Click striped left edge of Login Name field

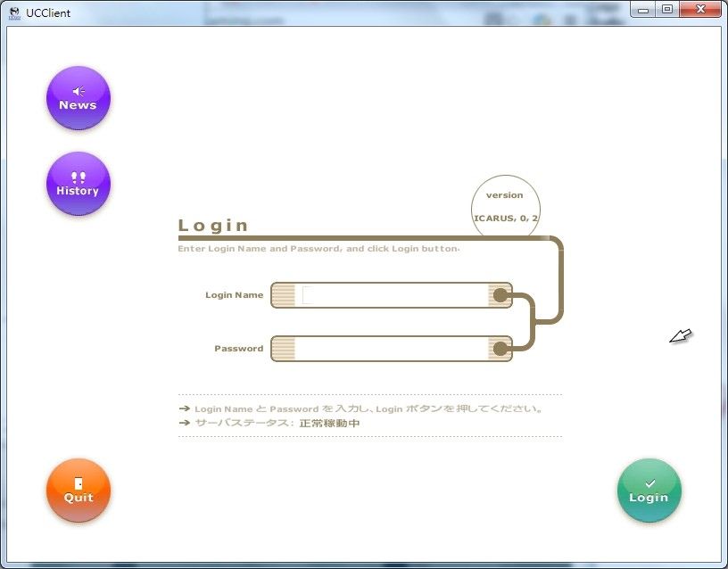[x=283, y=295]
